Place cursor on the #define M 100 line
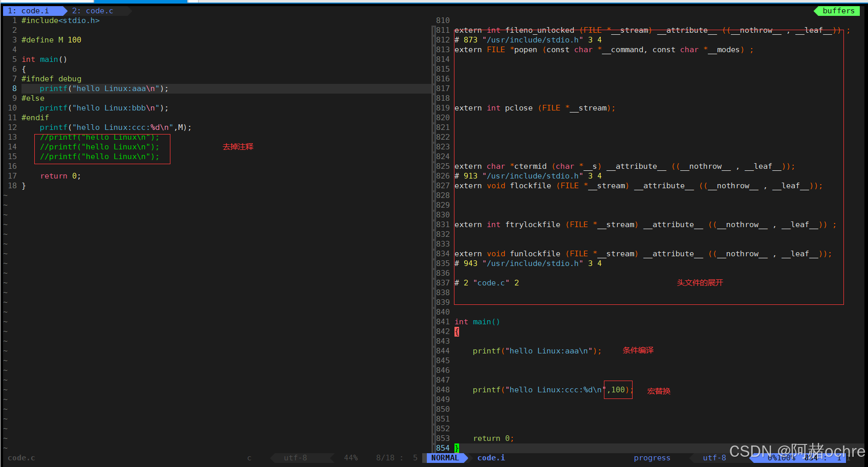Screen dimensions: 868x467 pyautogui.click(x=51, y=40)
